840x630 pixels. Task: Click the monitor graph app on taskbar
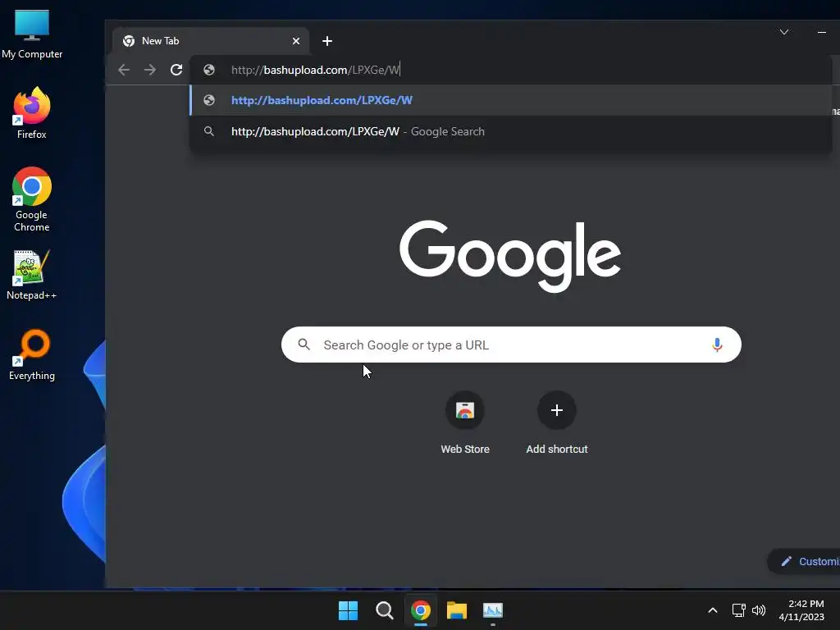(493, 610)
